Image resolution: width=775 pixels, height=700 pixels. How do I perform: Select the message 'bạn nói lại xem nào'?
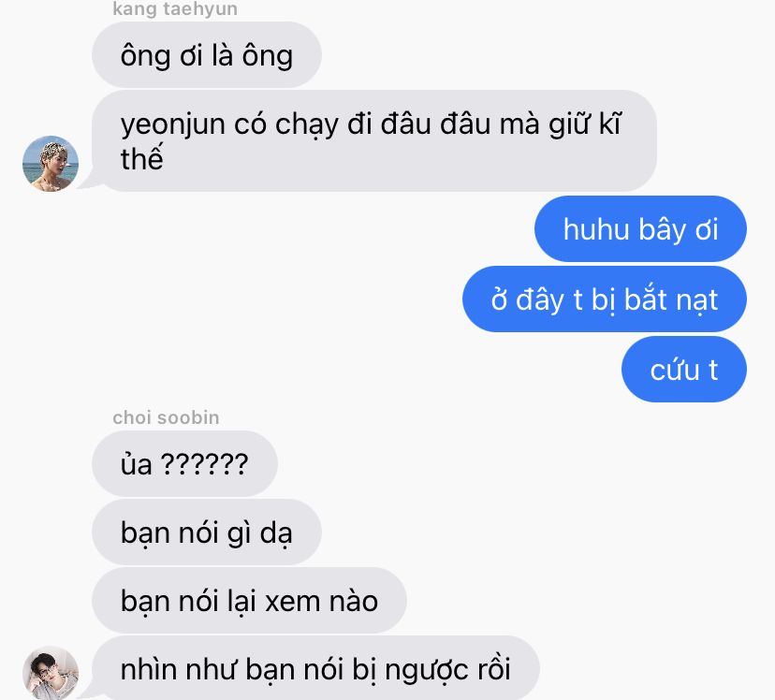(249, 600)
